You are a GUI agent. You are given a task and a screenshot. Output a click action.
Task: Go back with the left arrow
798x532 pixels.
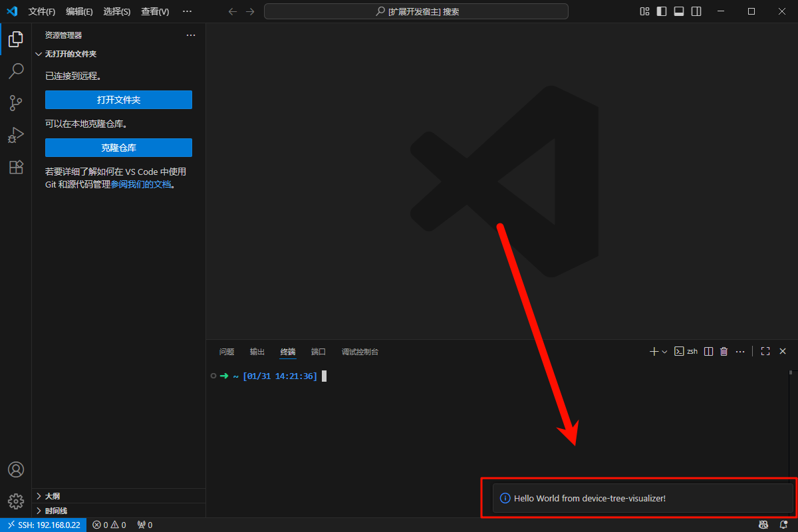pyautogui.click(x=233, y=11)
